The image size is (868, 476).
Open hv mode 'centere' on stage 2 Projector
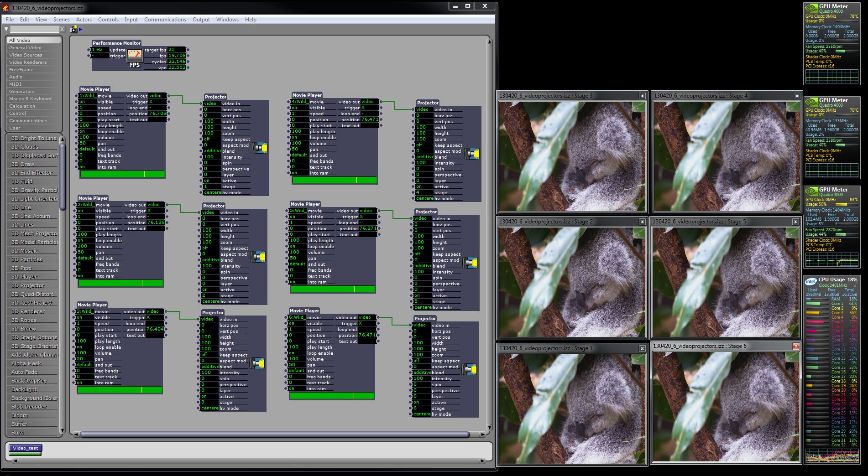pos(210,301)
